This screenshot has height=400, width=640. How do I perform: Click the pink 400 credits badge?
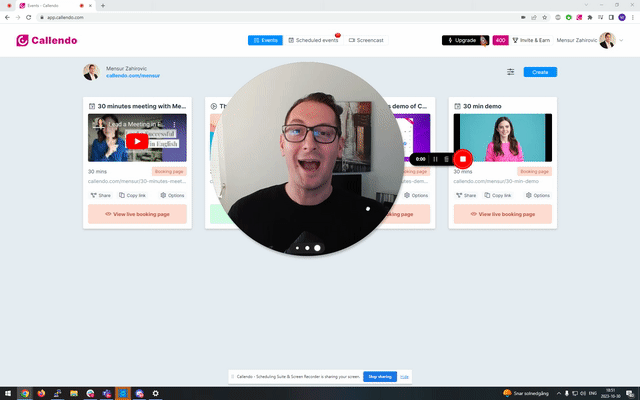[x=500, y=40]
